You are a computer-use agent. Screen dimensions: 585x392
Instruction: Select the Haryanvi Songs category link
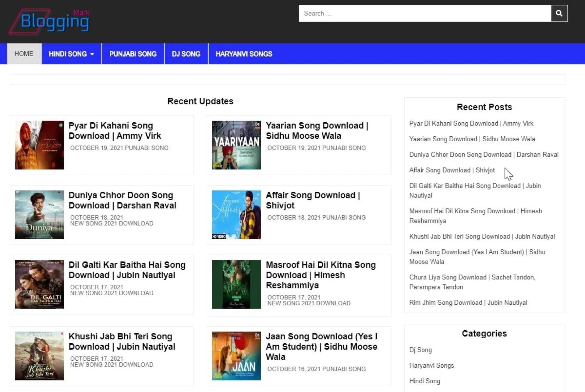pos(431,365)
